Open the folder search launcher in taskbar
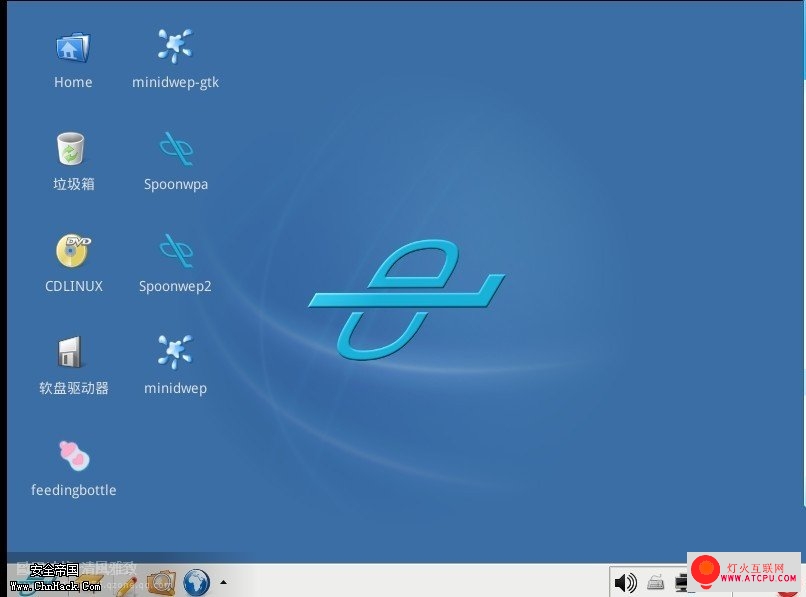 (x=160, y=583)
